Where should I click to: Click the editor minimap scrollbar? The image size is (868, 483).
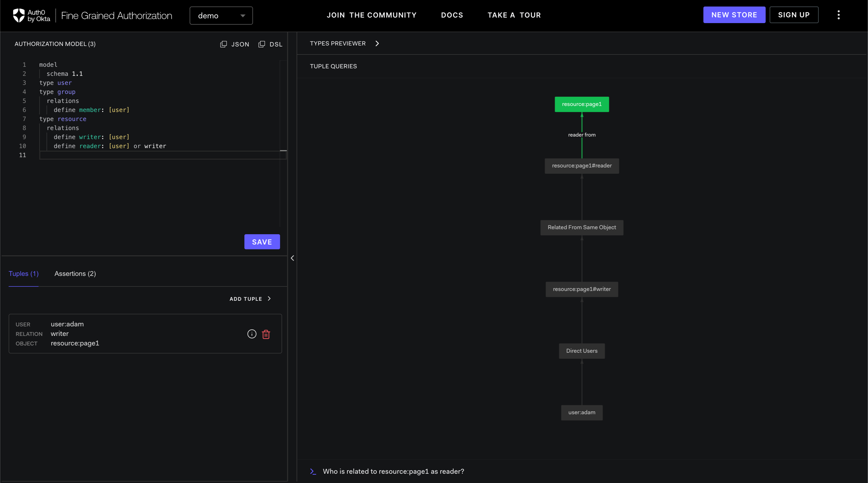tap(283, 143)
